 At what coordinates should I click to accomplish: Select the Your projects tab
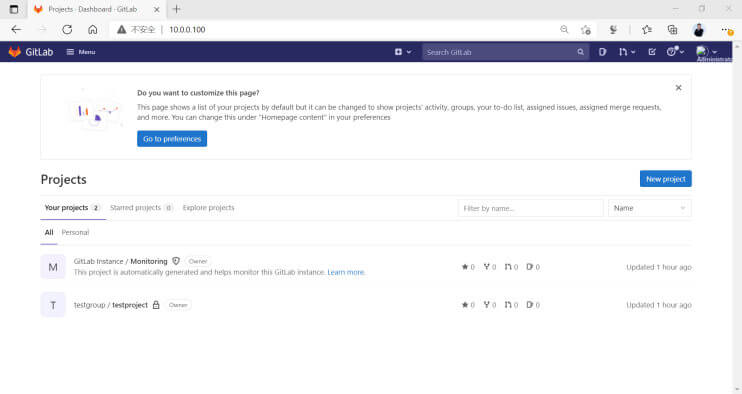(x=72, y=208)
